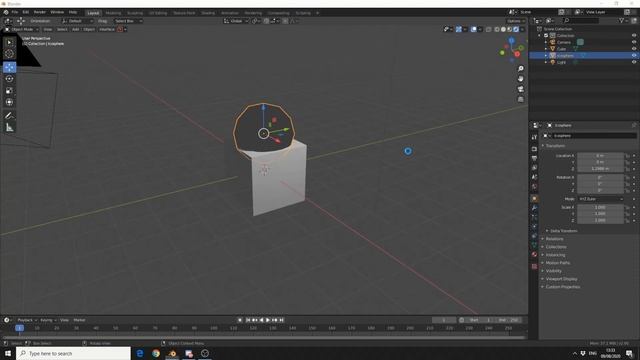
Task: Open the Tool properties tab icon
Action: 534,138
